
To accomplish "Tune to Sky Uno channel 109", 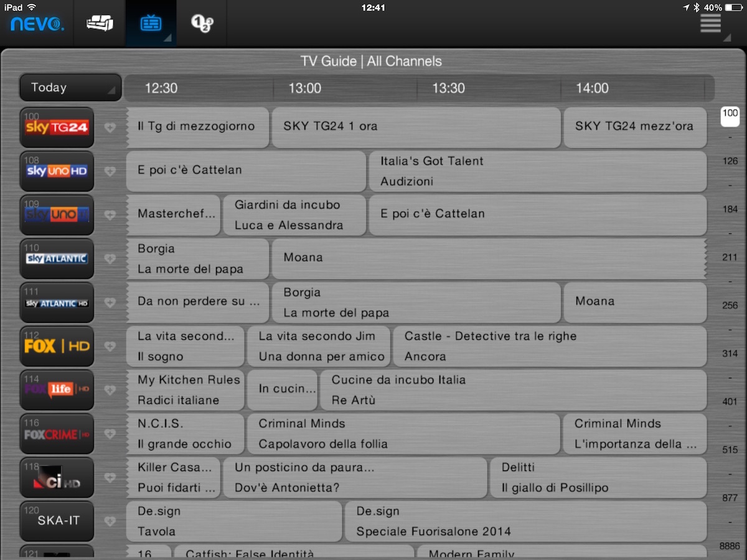I will pyautogui.click(x=57, y=215).
